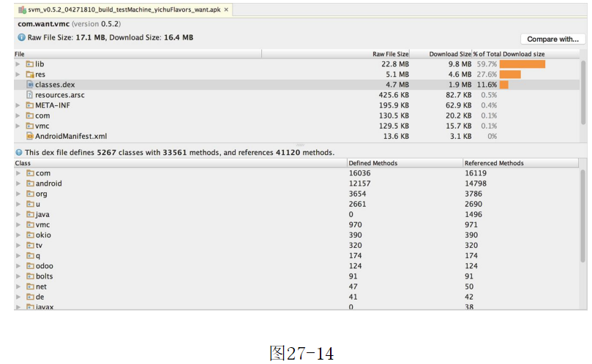Expand the vmc package in class list
This screenshot has height=364, width=592.
[18, 225]
